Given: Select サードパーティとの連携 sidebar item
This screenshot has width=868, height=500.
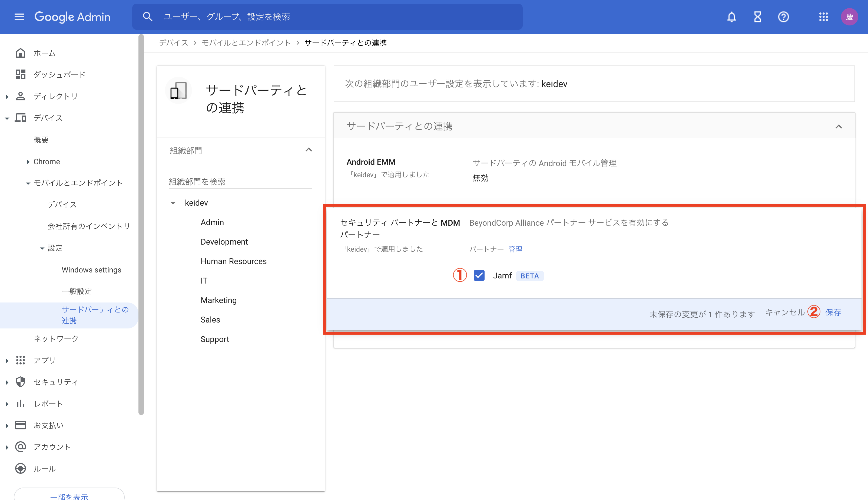Looking at the screenshot, I should pos(69,315).
